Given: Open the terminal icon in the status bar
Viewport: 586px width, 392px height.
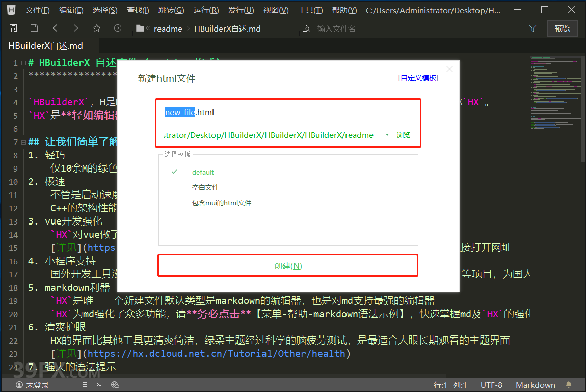Looking at the screenshot, I should pyautogui.click(x=99, y=385).
